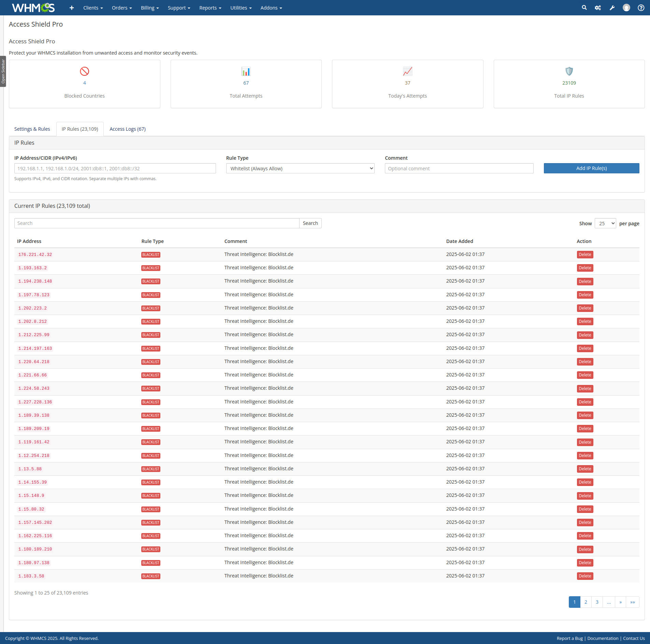650x644 pixels.
Task: Click the Total IP Rules shield icon
Action: tap(569, 71)
